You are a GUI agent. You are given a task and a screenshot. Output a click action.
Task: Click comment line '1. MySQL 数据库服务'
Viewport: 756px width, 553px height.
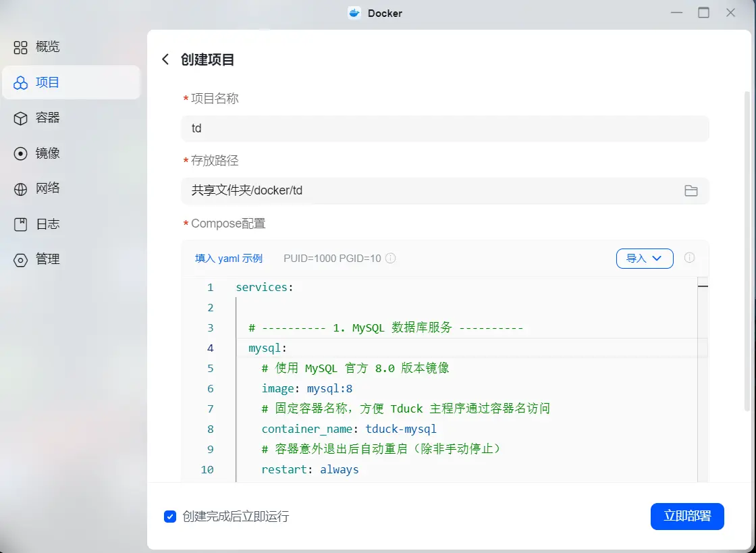[x=385, y=328]
